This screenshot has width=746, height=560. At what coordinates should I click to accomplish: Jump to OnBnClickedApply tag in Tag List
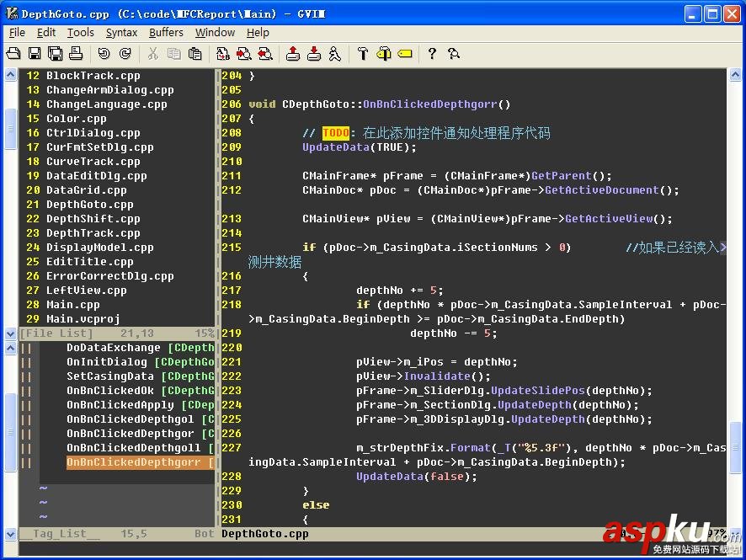120,404
